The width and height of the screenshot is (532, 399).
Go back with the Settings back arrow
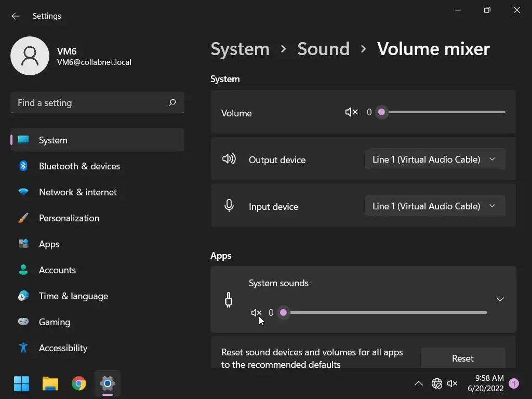[16, 16]
